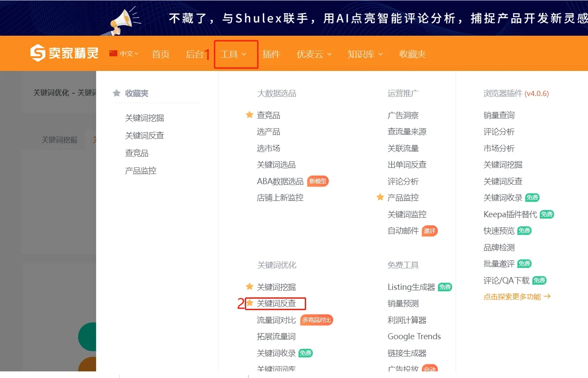Open 关键词收录 under 关键词优化
Viewport: 588px width, 378px height.
[x=276, y=353]
